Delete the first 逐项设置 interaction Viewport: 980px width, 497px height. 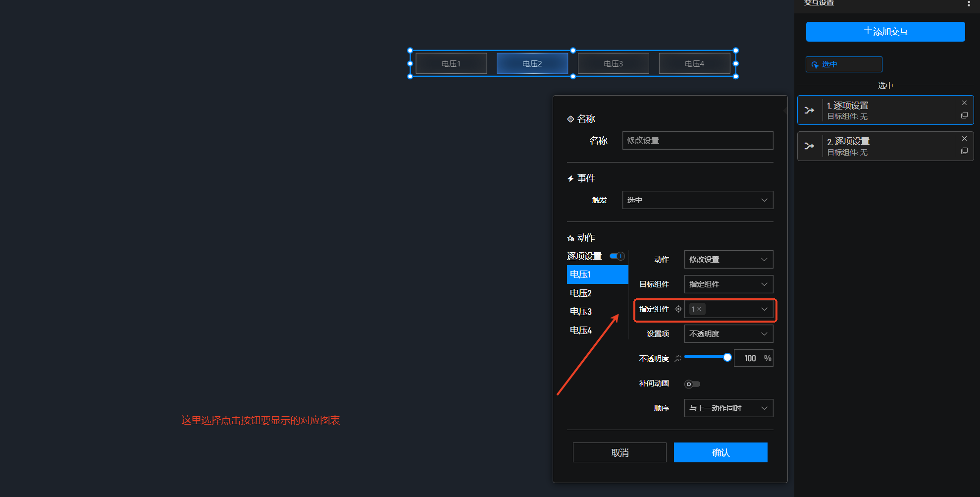coord(964,103)
